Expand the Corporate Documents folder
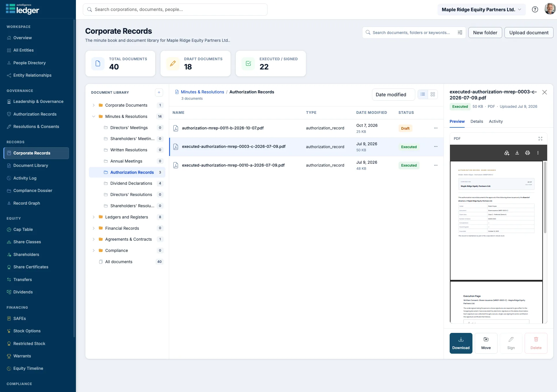This screenshot has height=392, width=557. (94, 105)
